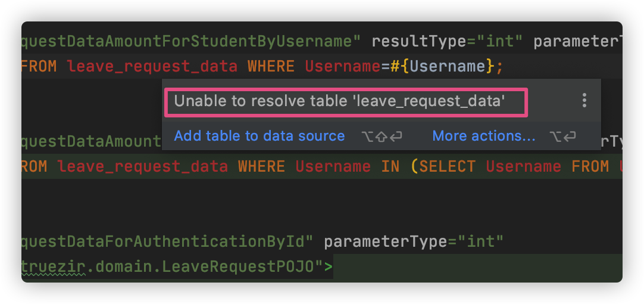Click leave_request_data in the first SQL line
The height and width of the screenshot is (304, 644).
pos(152,66)
